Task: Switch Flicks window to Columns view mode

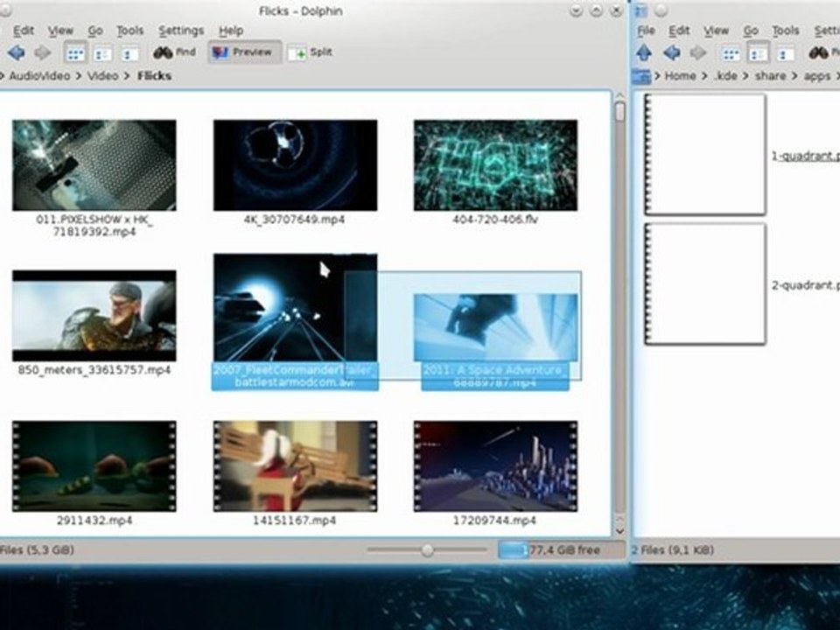Action: coord(129,53)
